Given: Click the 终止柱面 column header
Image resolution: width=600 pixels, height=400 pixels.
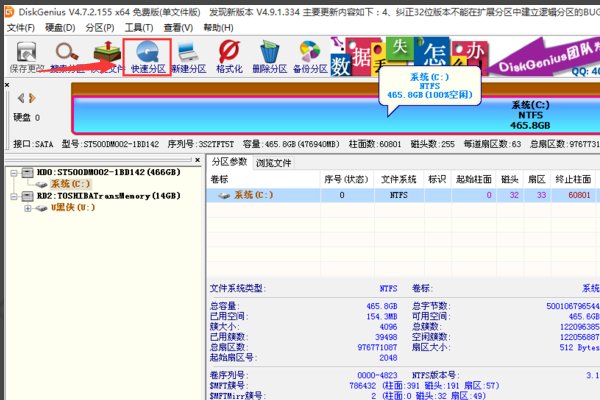Looking at the screenshot, I should [573, 179].
